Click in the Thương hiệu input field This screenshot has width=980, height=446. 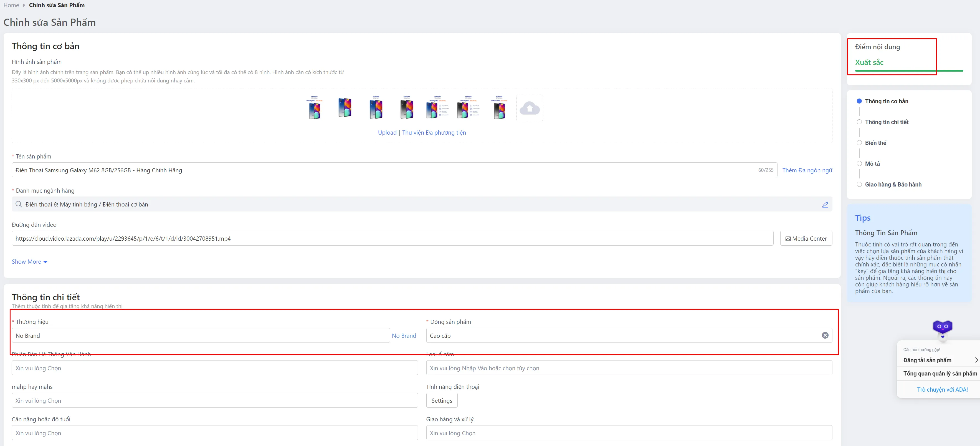coord(201,335)
